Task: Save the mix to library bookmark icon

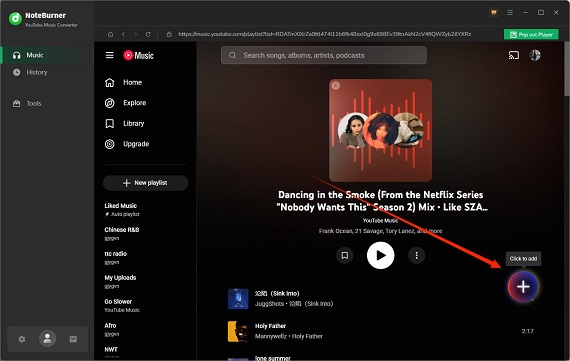Action: click(x=345, y=256)
